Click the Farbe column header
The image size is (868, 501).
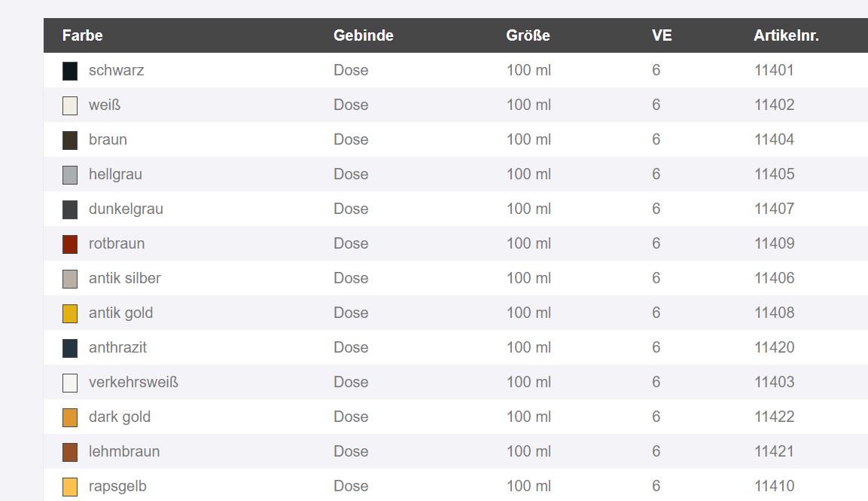(83, 35)
